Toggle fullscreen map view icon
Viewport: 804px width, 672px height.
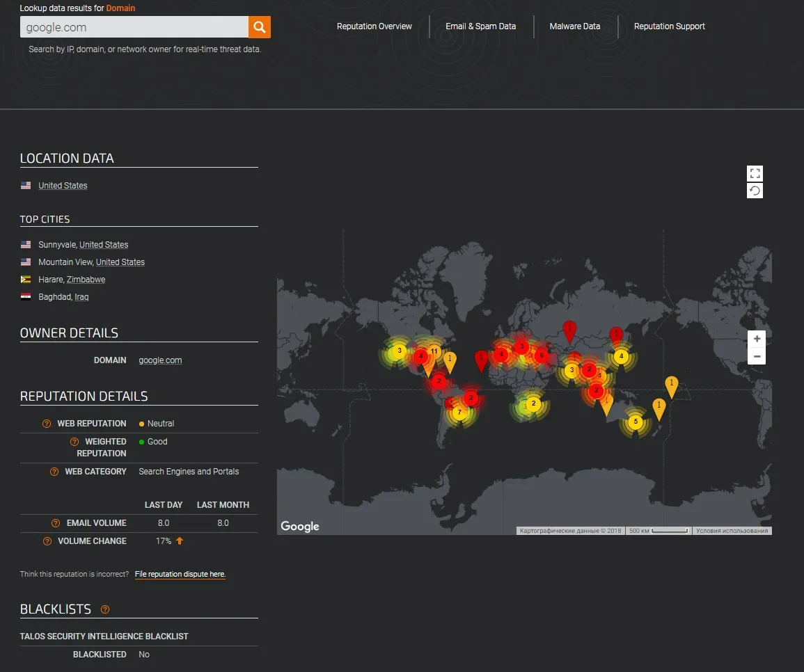755,173
